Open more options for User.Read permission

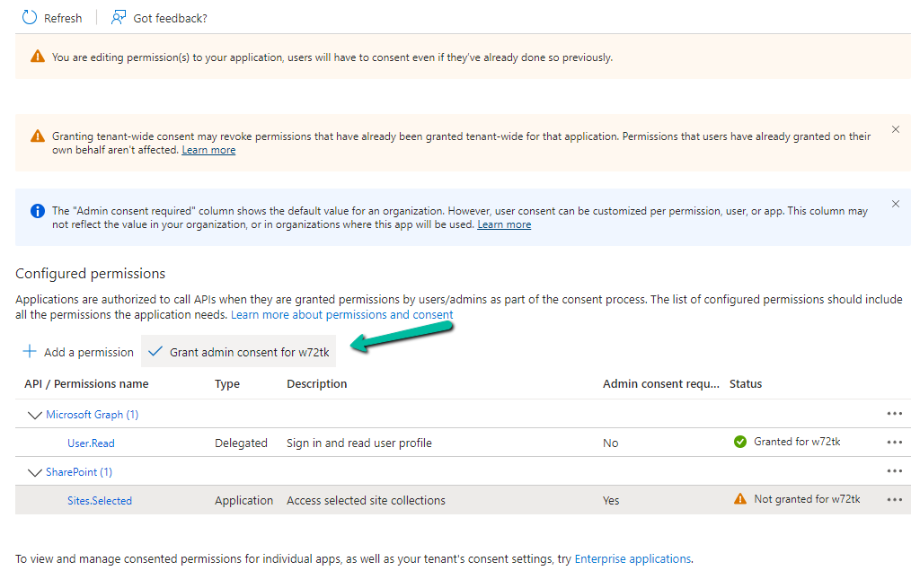pyautogui.click(x=894, y=442)
